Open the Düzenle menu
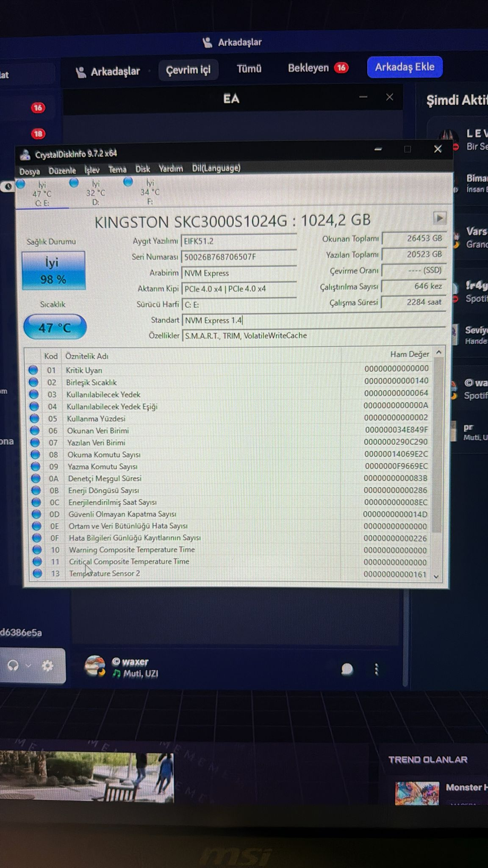Image resolution: width=488 pixels, height=868 pixels. coord(62,171)
